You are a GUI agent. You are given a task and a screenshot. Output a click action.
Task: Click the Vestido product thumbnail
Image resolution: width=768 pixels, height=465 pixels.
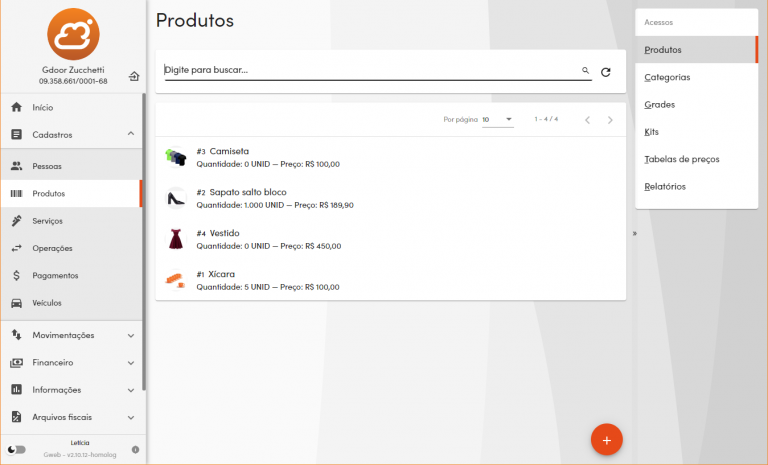[x=176, y=239]
